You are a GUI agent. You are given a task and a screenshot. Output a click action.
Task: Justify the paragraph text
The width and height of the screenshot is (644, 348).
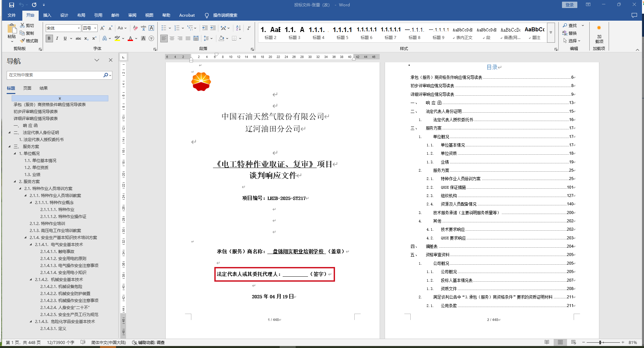(188, 38)
